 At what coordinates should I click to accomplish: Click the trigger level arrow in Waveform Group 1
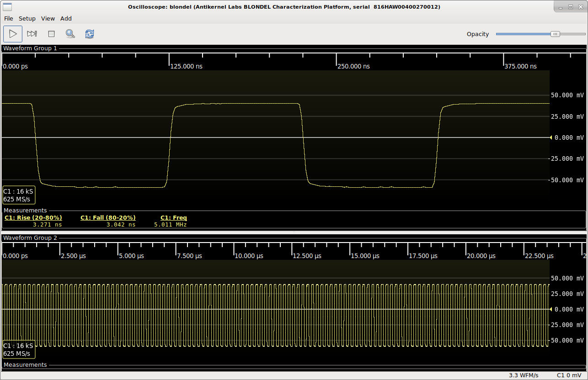(551, 137)
